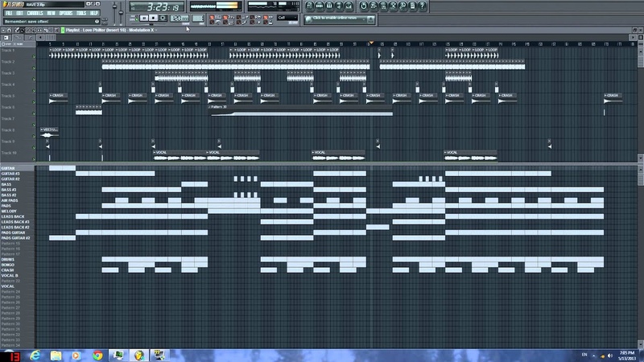The height and width of the screenshot is (362, 644).
Task: Click the pause/play transport button
Action: [x=144, y=18]
